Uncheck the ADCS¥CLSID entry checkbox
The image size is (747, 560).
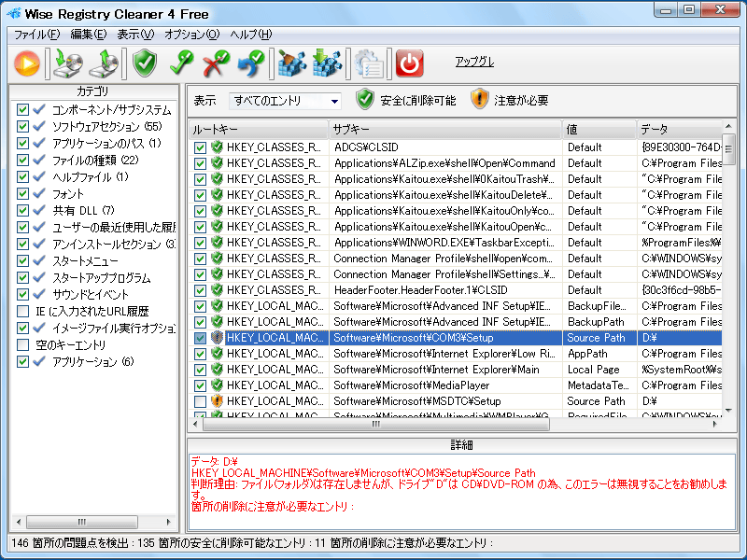200,147
